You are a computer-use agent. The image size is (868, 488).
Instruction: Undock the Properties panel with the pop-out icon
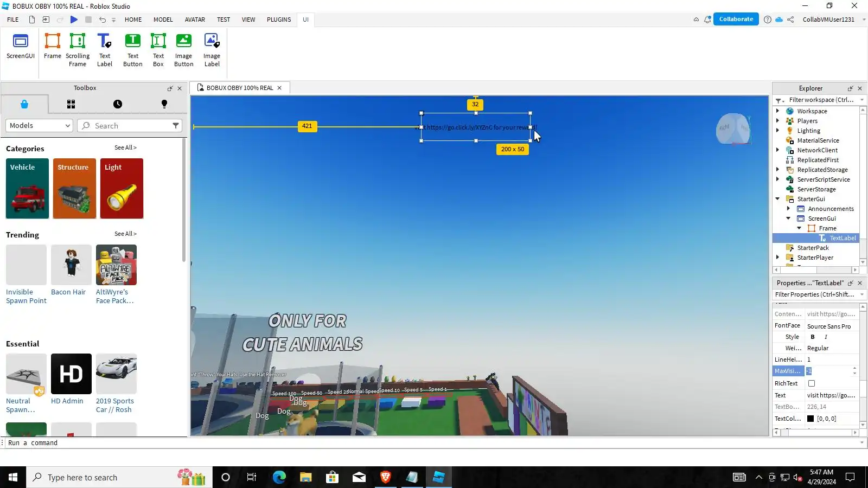(x=850, y=283)
